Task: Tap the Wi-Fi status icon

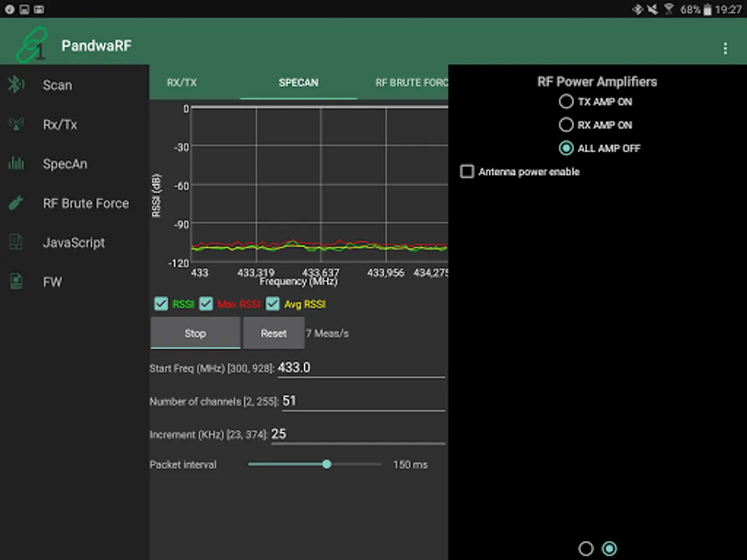Action: [669, 9]
